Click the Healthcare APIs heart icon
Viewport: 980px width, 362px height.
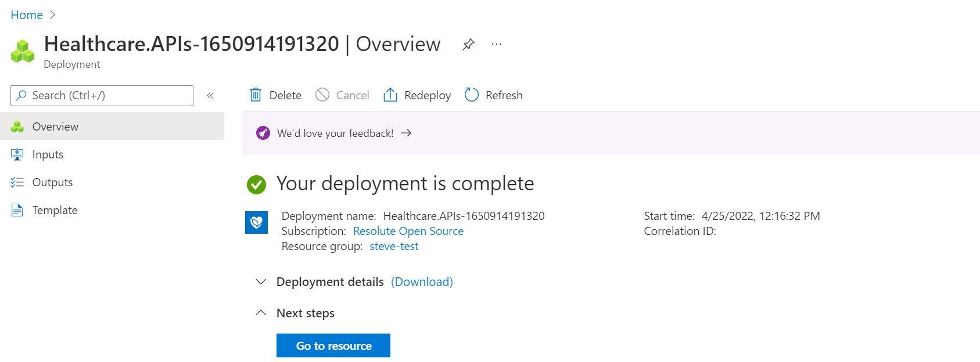click(256, 222)
